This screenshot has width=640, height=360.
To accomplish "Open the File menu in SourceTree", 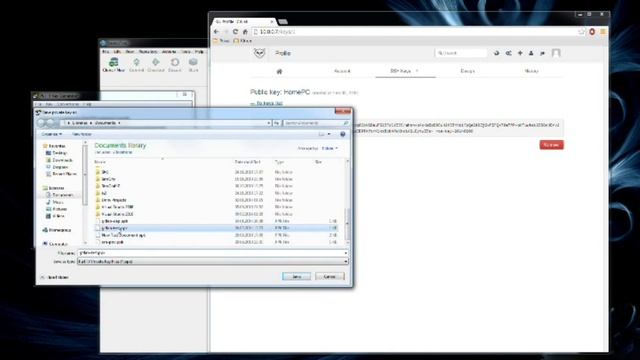I will pyautogui.click(x=105, y=52).
